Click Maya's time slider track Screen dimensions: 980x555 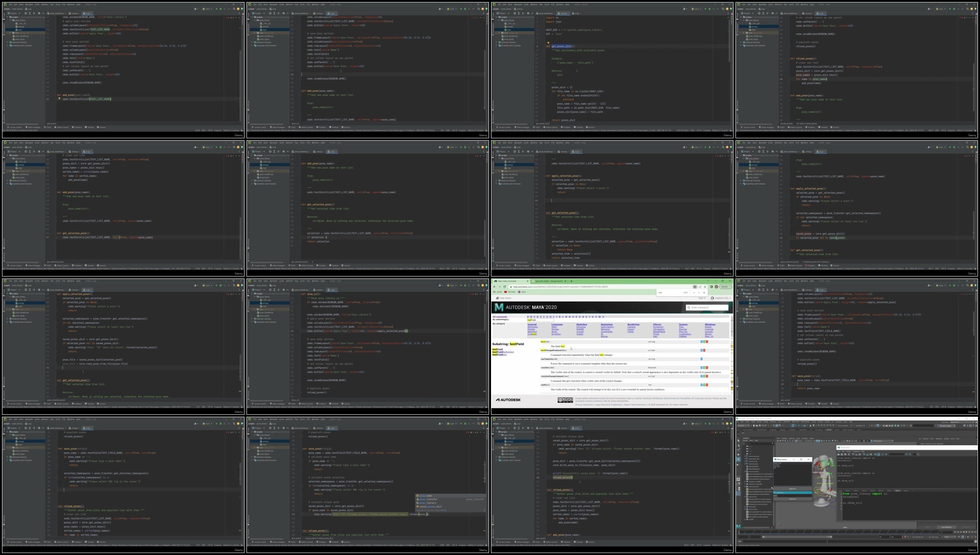(839, 532)
